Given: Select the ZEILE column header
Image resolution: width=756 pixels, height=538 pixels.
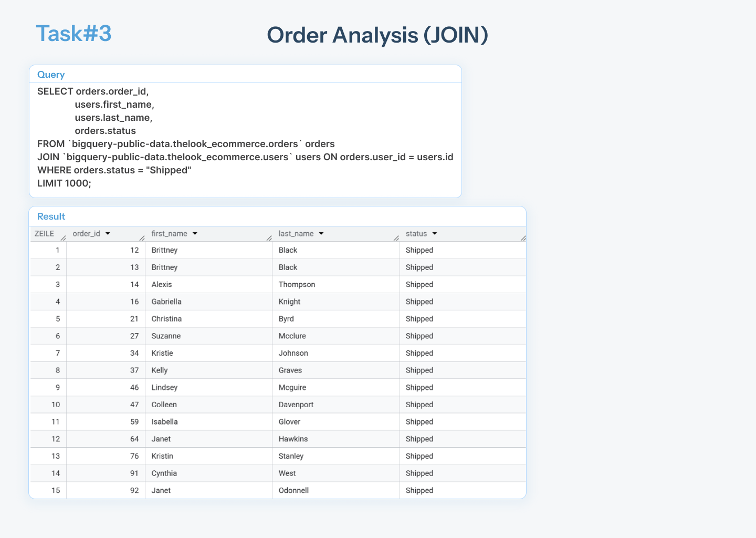Looking at the screenshot, I should pyautogui.click(x=44, y=234).
